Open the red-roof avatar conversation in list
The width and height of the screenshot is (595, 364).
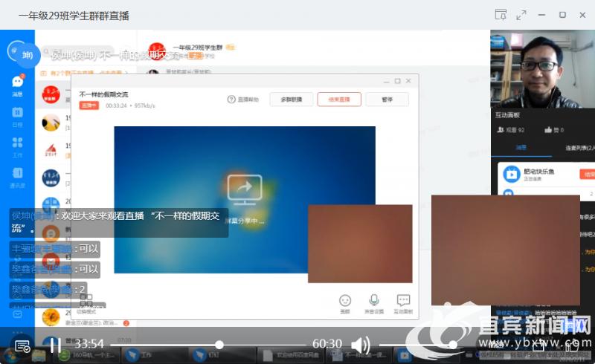(51, 151)
